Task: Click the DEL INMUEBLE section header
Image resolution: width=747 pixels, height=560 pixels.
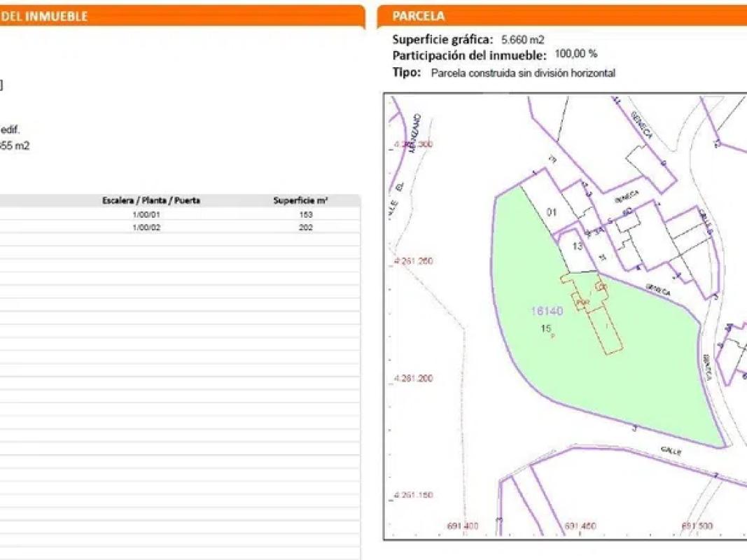Action: [x=43, y=16]
